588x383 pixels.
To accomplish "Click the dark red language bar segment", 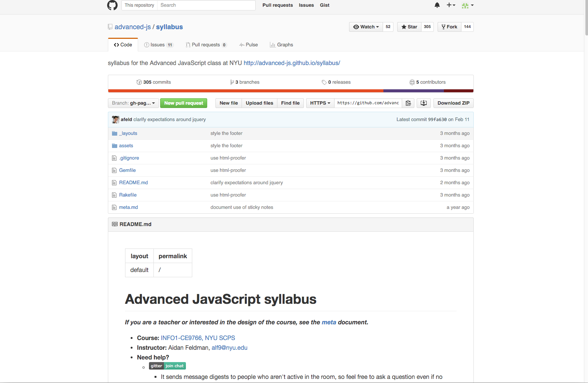I will tap(458, 91).
